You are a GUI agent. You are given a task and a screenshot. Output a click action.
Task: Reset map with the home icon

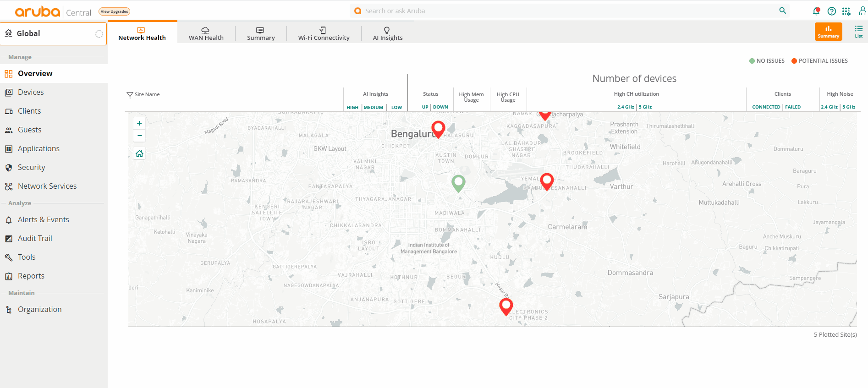tap(139, 154)
